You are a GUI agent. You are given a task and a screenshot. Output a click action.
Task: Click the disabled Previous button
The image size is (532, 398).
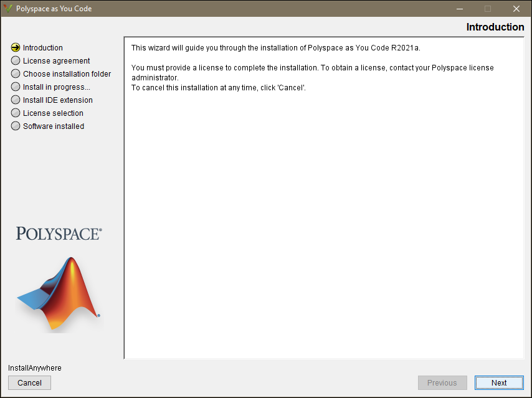point(442,382)
